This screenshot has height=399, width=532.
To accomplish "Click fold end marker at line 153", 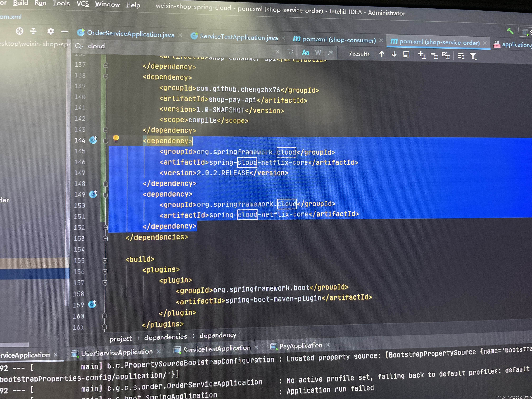I will 105,238.
